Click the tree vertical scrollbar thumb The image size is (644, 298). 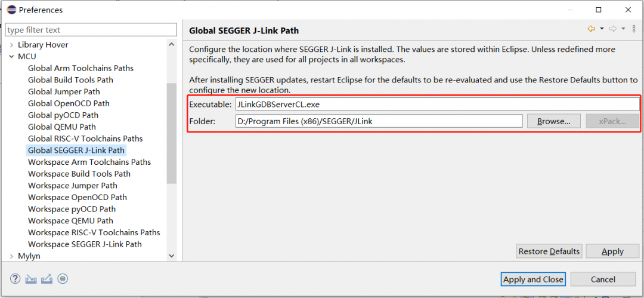(172, 133)
